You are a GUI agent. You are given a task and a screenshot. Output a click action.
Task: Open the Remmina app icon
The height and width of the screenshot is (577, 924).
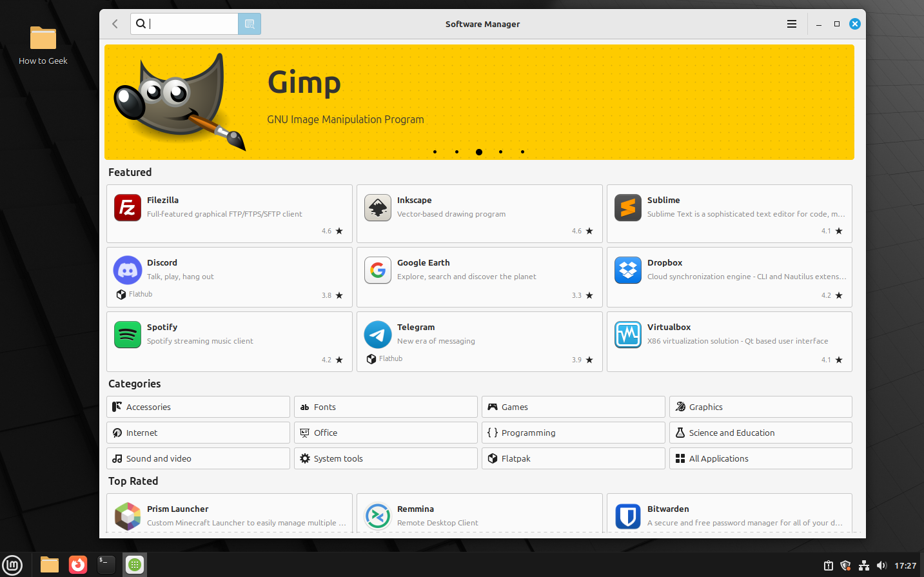[378, 516]
